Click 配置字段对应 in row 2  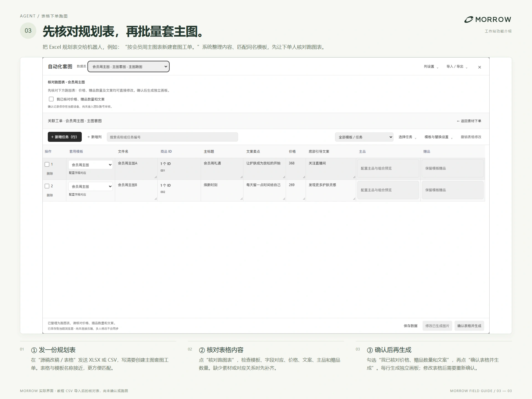coord(78,195)
